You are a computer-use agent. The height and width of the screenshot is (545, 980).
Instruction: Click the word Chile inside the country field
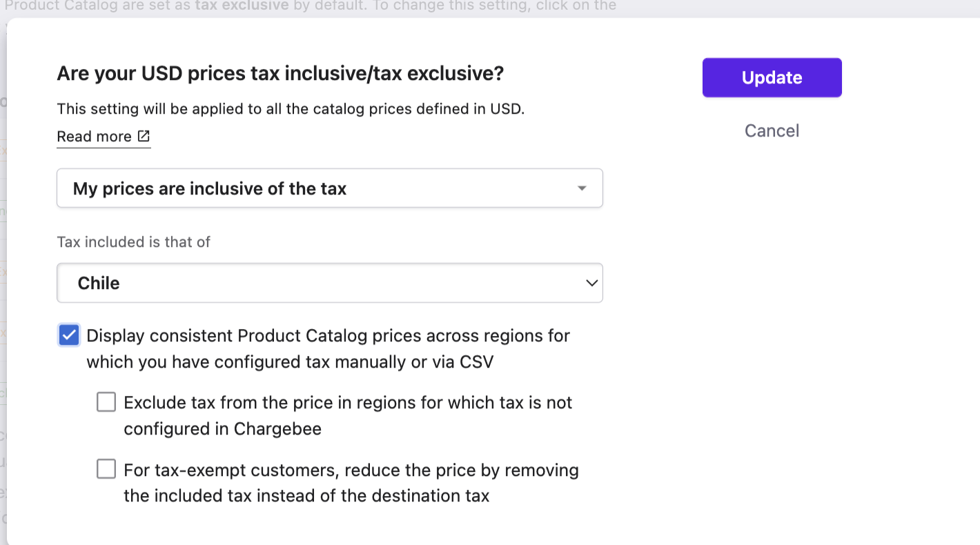99,283
